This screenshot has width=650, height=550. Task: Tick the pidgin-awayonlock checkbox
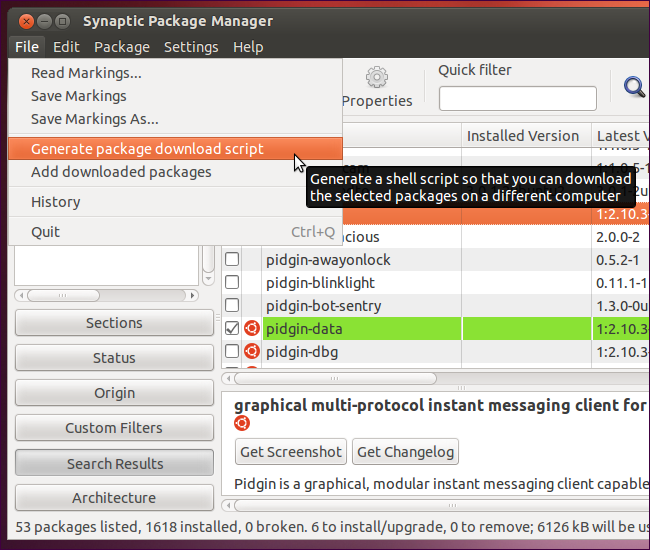pos(232,259)
